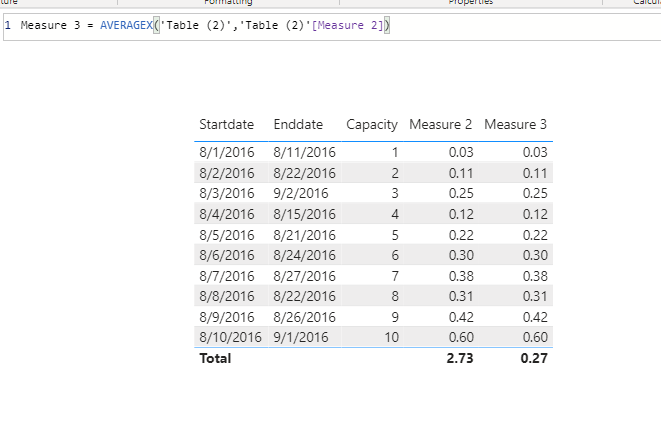This screenshot has width=661, height=445.
Task: Select the 8/2/2016 Startdate cell
Action: click(227, 173)
